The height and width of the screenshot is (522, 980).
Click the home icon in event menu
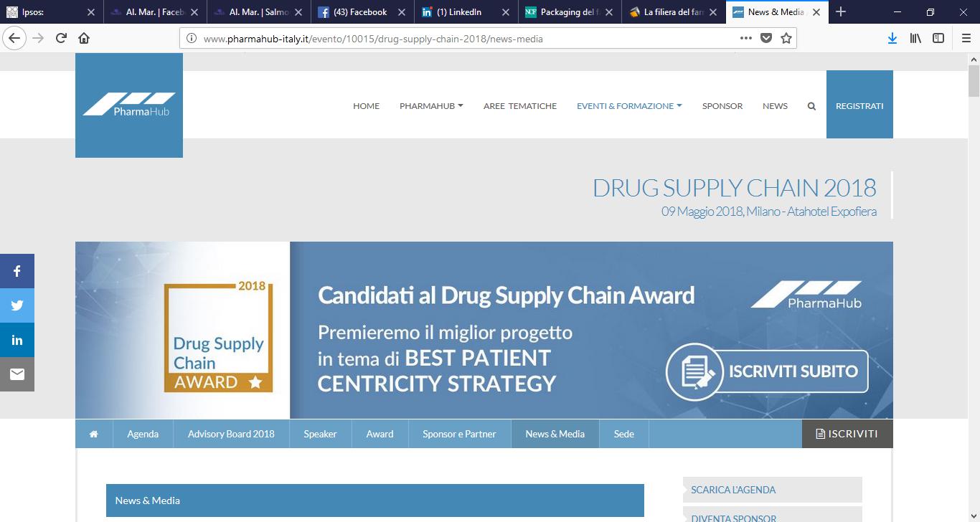pyautogui.click(x=94, y=434)
